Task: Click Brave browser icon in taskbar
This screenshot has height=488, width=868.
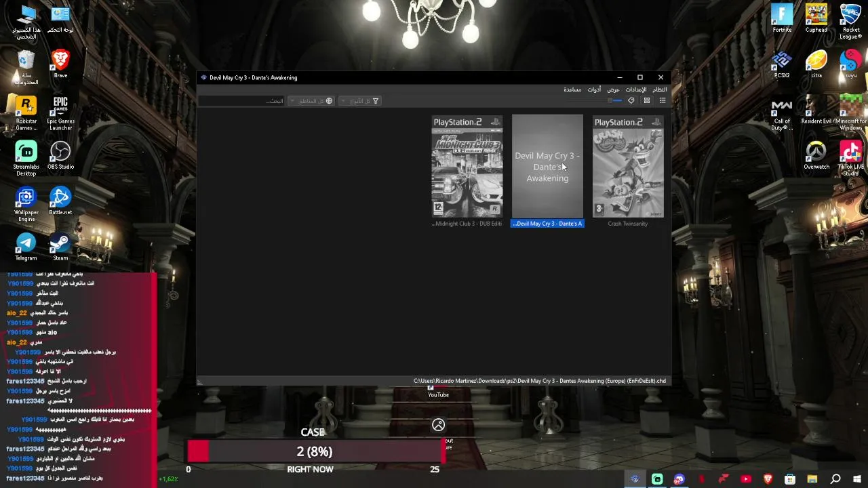Action: [768, 479]
